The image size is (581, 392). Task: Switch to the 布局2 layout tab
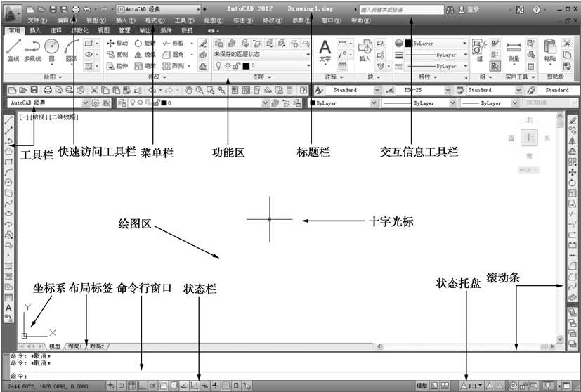[x=98, y=346]
